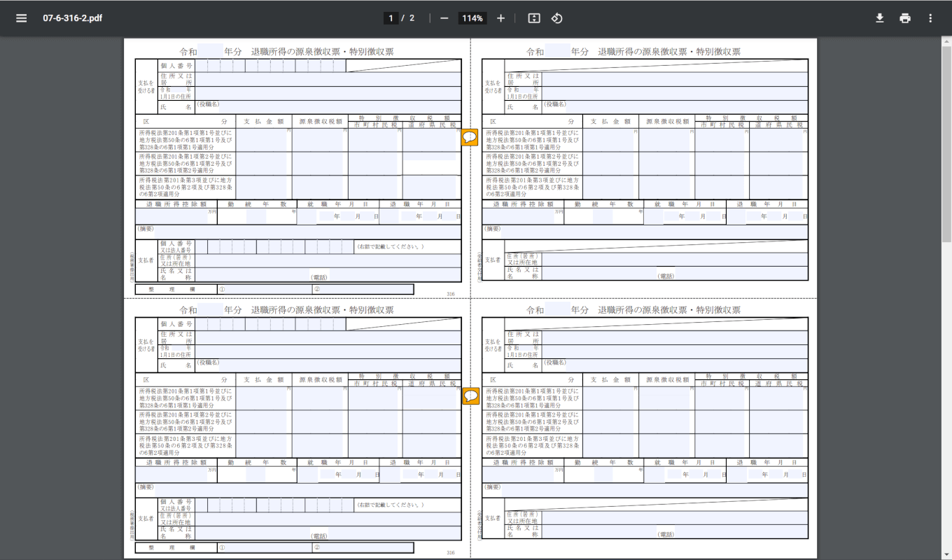Click the zoom out minus button
The image size is (952, 560).
click(444, 18)
